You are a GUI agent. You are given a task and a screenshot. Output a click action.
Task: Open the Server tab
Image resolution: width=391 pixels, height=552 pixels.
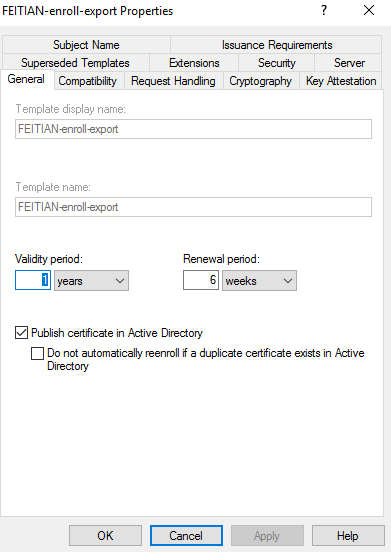click(348, 63)
